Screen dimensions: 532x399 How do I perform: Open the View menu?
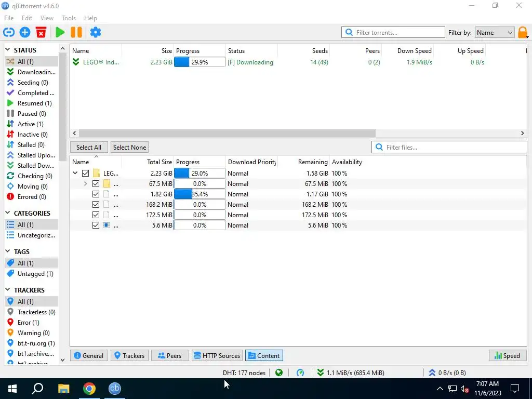47,18
